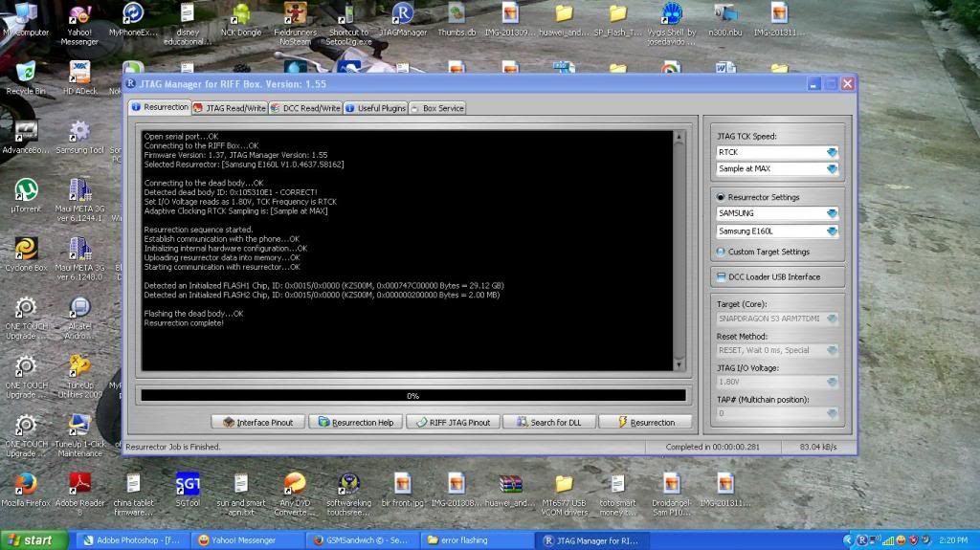Click the log scrollbar down arrow
This screenshot has width=980, height=550.
(x=679, y=365)
